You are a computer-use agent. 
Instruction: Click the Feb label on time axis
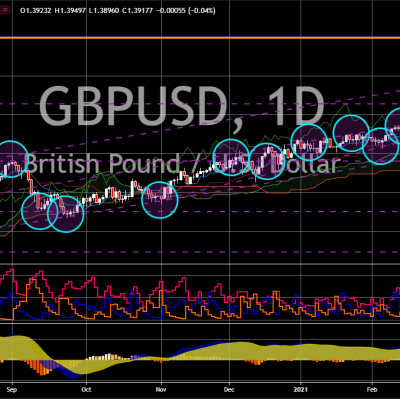[x=372, y=389]
